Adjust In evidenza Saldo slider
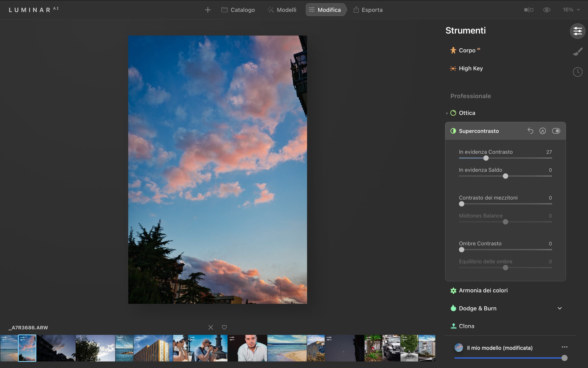 pyautogui.click(x=505, y=176)
